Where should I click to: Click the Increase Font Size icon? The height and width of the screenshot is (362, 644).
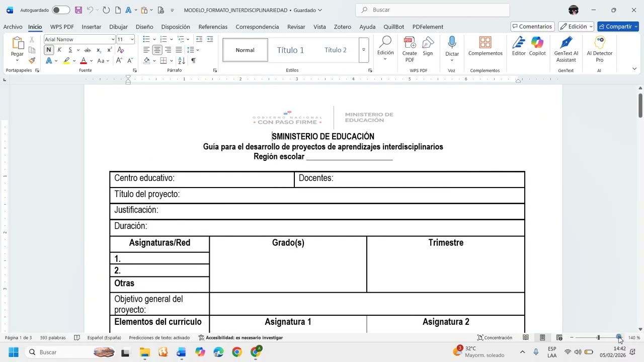(x=119, y=61)
